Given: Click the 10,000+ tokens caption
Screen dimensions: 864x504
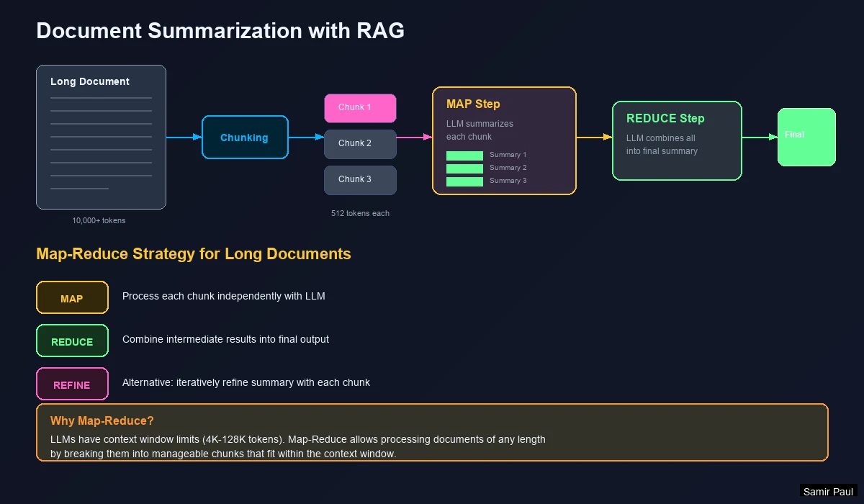Looking at the screenshot, I should 99,220.
